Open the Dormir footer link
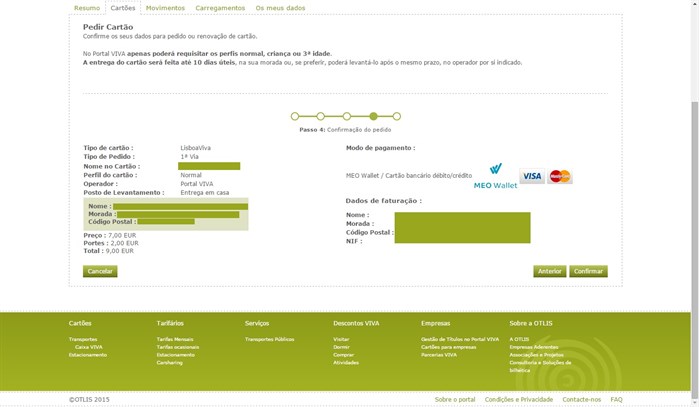Image resolution: width=699 pixels, height=407 pixels. 341,347
